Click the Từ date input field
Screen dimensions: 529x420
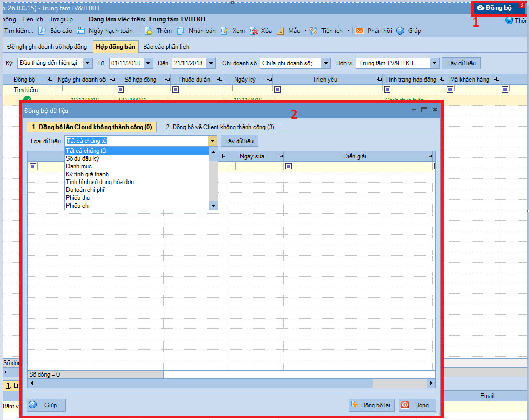tap(127, 63)
